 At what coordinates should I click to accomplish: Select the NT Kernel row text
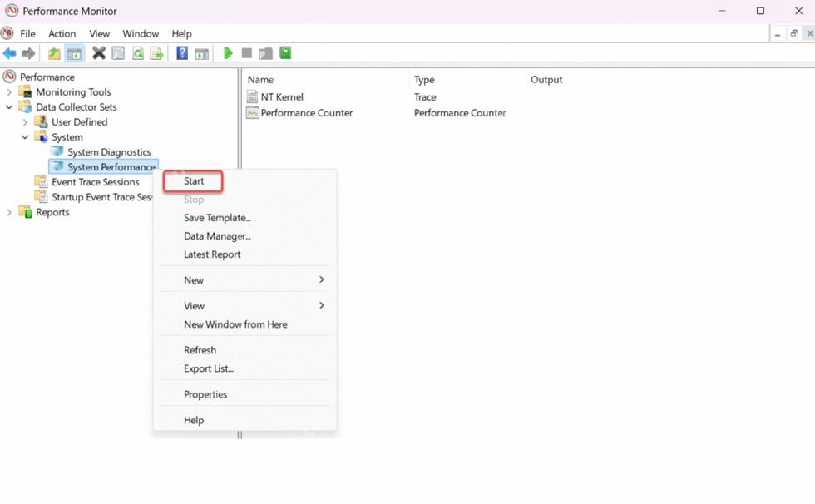click(282, 97)
